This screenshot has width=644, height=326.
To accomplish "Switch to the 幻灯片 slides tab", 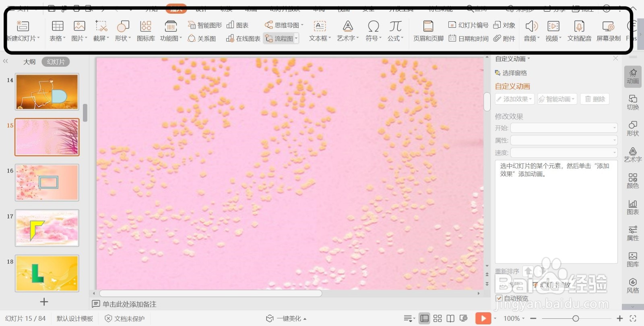I will [x=56, y=62].
